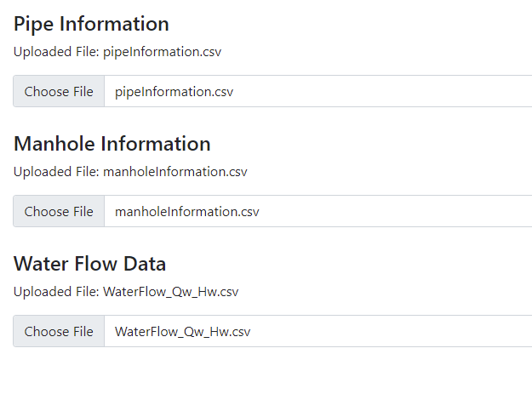Viewport: 532px width, 394px height.
Task: Click the word 'Data' in the third heading
Action: pos(143,264)
